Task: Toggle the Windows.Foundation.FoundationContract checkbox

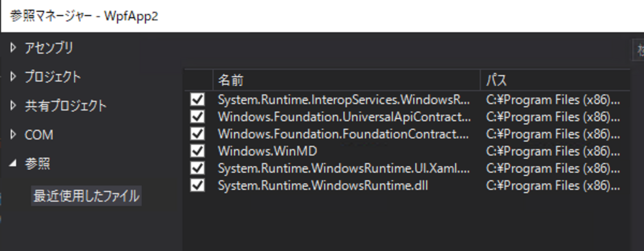Action: pyautogui.click(x=198, y=134)
